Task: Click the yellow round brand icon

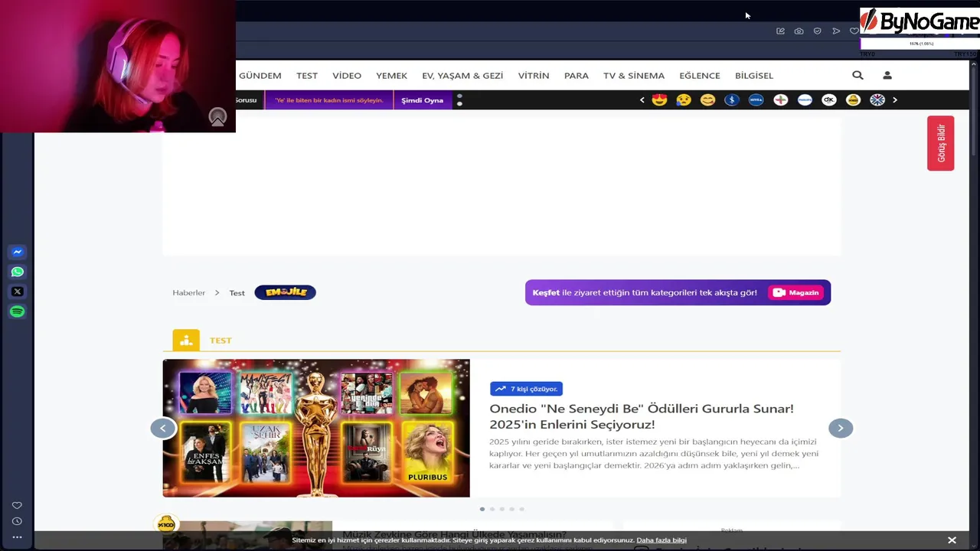Action: coord(853,100)
